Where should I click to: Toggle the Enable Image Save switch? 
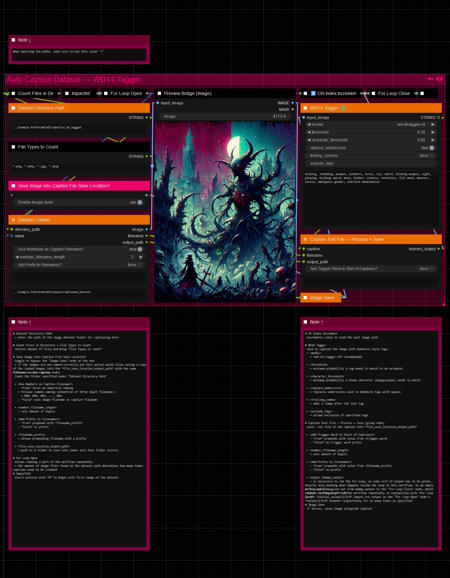tap(140, 202)
